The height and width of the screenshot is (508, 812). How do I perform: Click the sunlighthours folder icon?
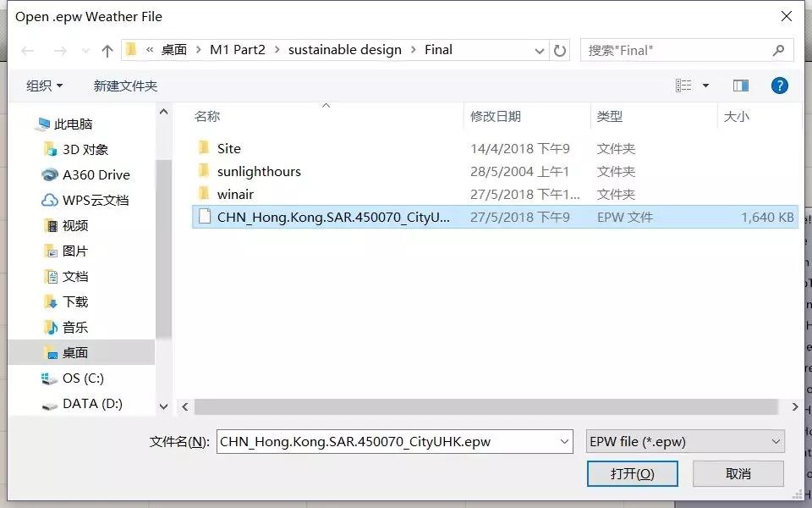coord(204,170)
